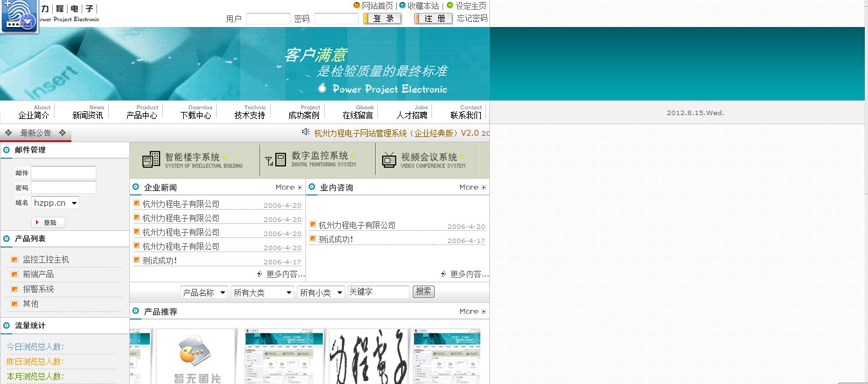The width and height of the screenshot is (868, 384).
Task: Focus the 用户 username input field
Action: 269,19
